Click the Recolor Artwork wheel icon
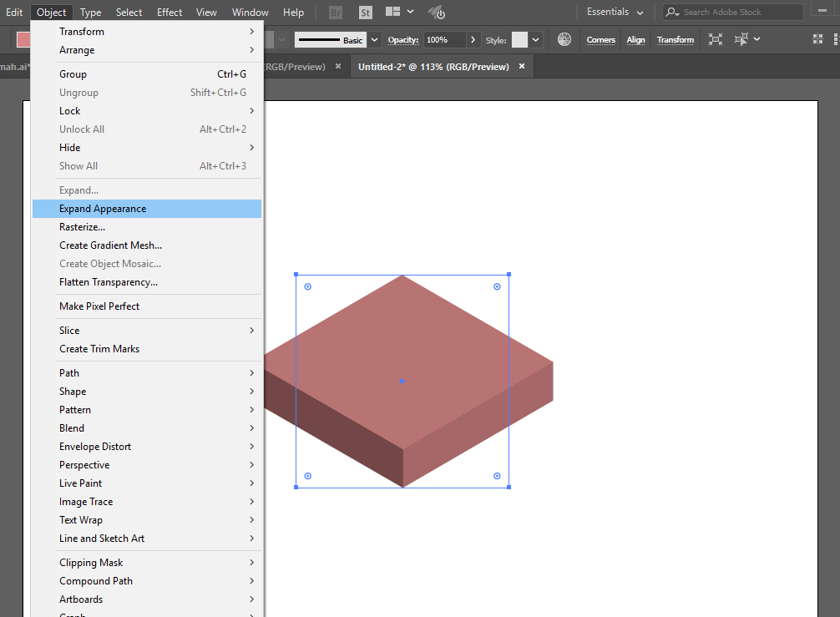840x617 pixels. click(x=564, y=39)
